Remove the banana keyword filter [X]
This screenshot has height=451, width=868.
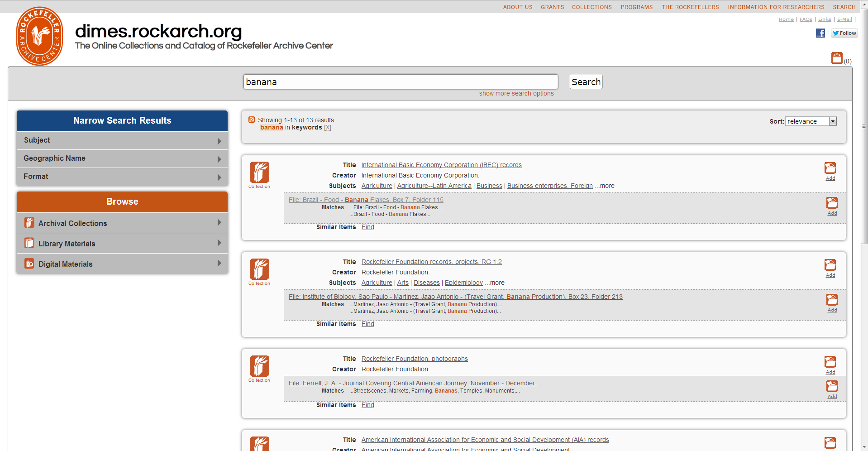point(328,128)
